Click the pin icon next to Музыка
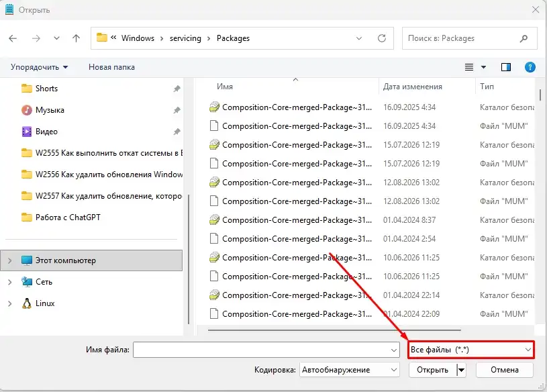Viewport: 547px width, 392px height. (x=177, y=110)
